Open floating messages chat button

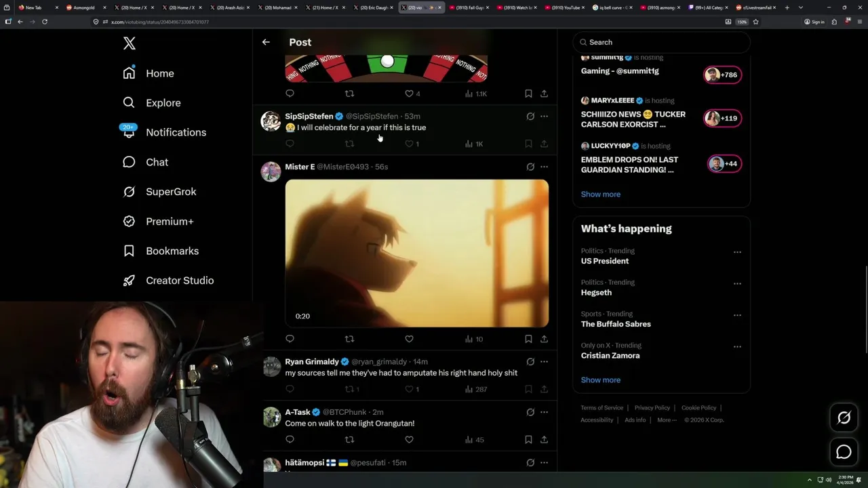point(844,451)
